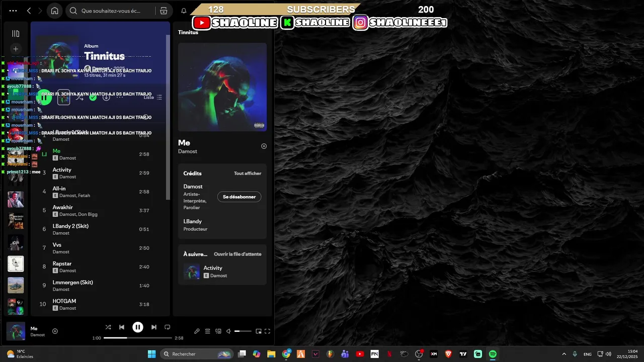Open the Spotify three-dots main menu

[13, 11]
